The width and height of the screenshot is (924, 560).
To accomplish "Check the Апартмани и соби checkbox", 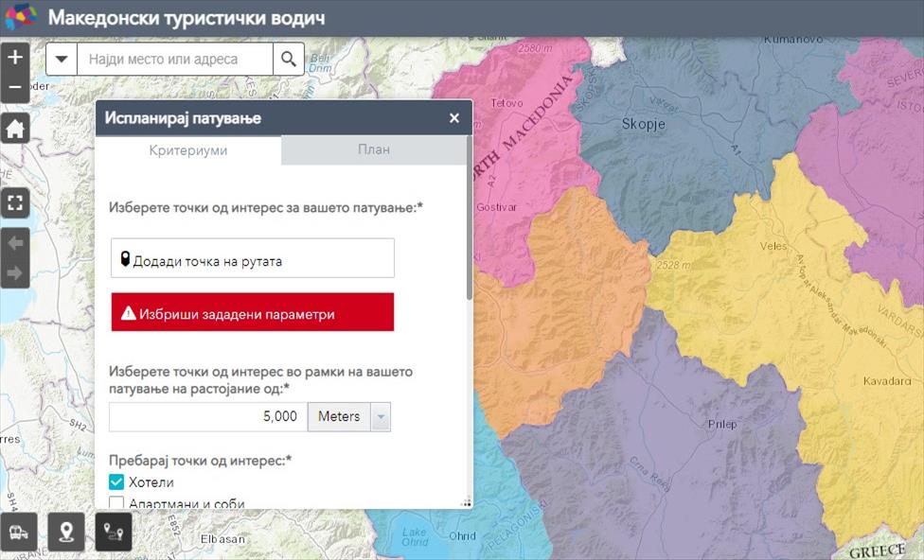I will pos(116,503).
